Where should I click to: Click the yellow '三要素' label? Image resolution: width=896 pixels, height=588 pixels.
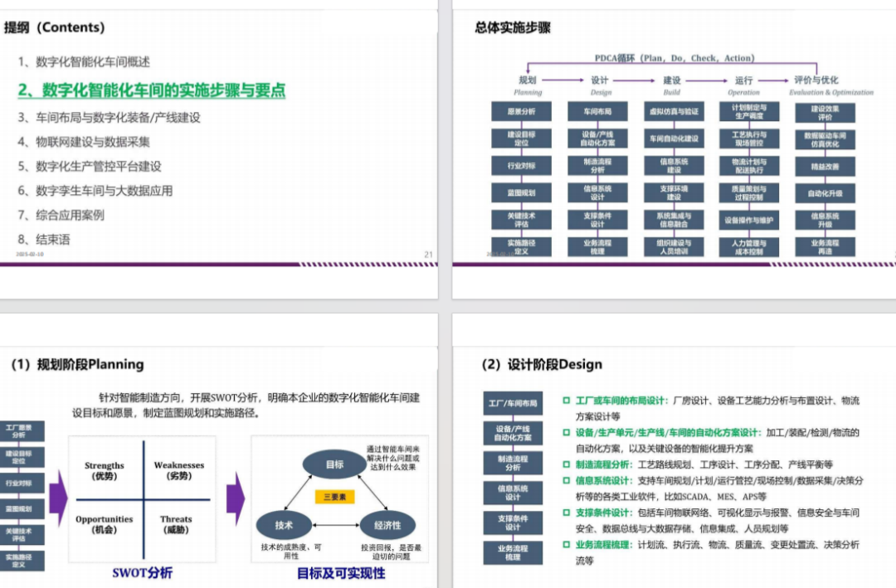click(x=335, y=497)
